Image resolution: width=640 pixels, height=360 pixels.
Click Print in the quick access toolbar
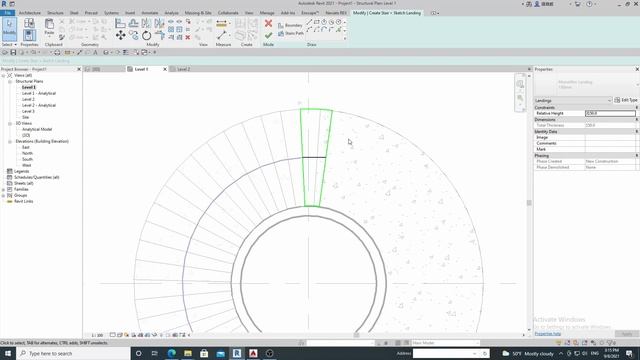pyautogui.click(x=57, y=53)
